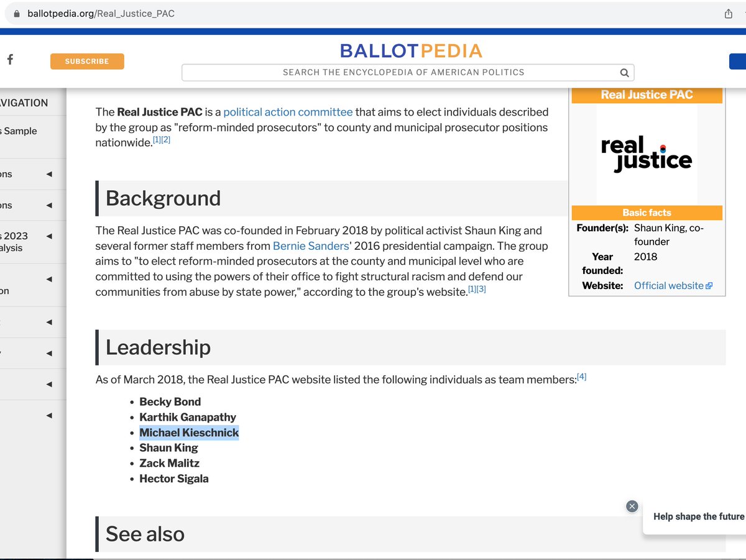This screenshot has height=560, width=746.
Task: Click the external link icon beside Official website
Action: [709, 286]
